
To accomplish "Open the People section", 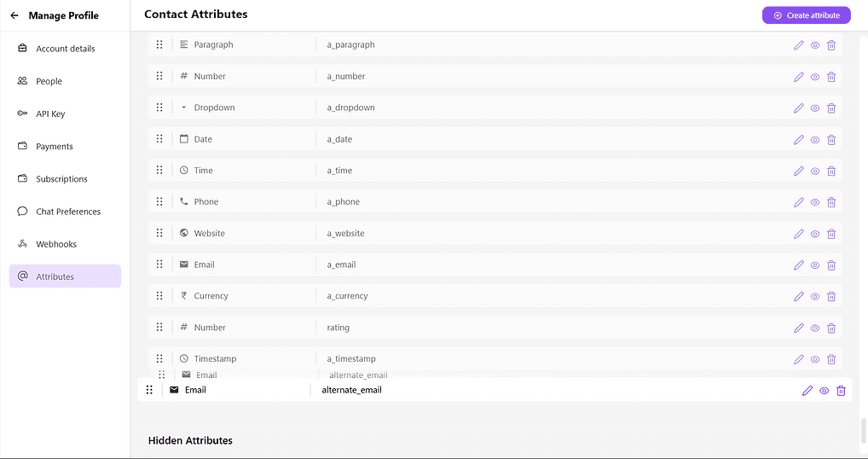I will pos(65,81).
